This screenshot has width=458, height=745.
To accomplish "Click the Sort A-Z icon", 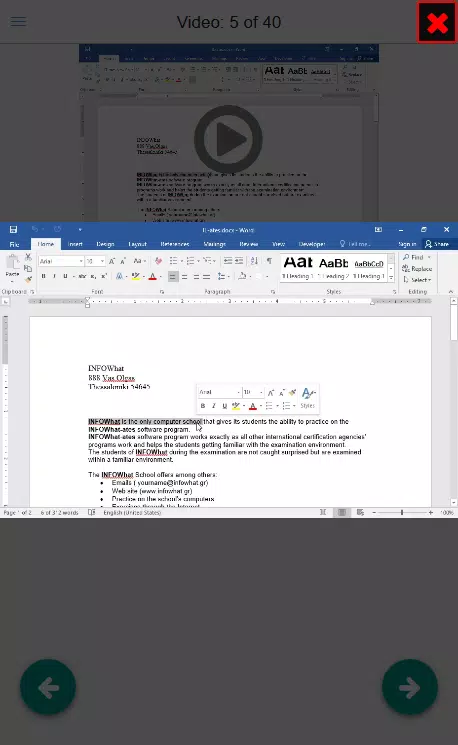I will pyautogui.click(x=254, y=261).
